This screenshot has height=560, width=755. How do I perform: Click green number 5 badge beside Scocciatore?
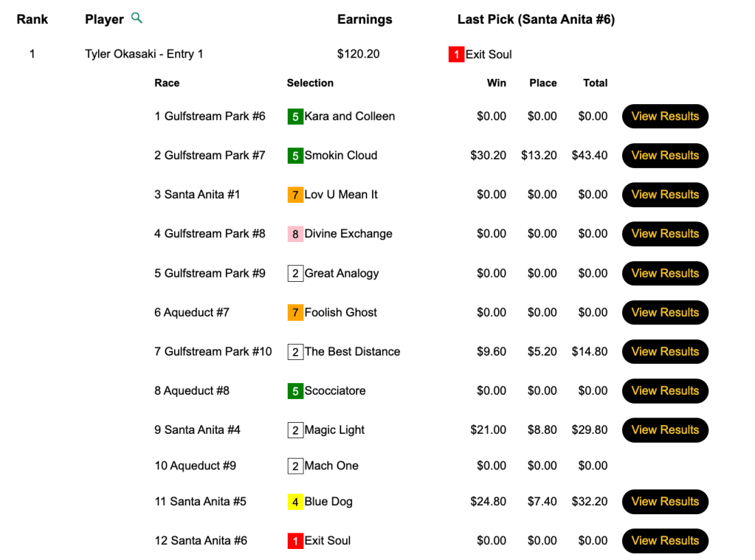click(x=295, y=391)
